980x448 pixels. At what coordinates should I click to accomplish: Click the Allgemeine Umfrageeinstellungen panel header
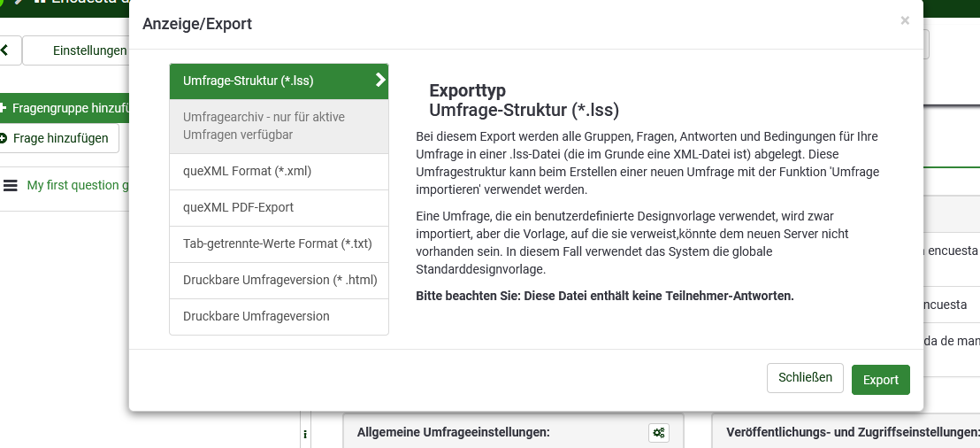pos(454,432)
